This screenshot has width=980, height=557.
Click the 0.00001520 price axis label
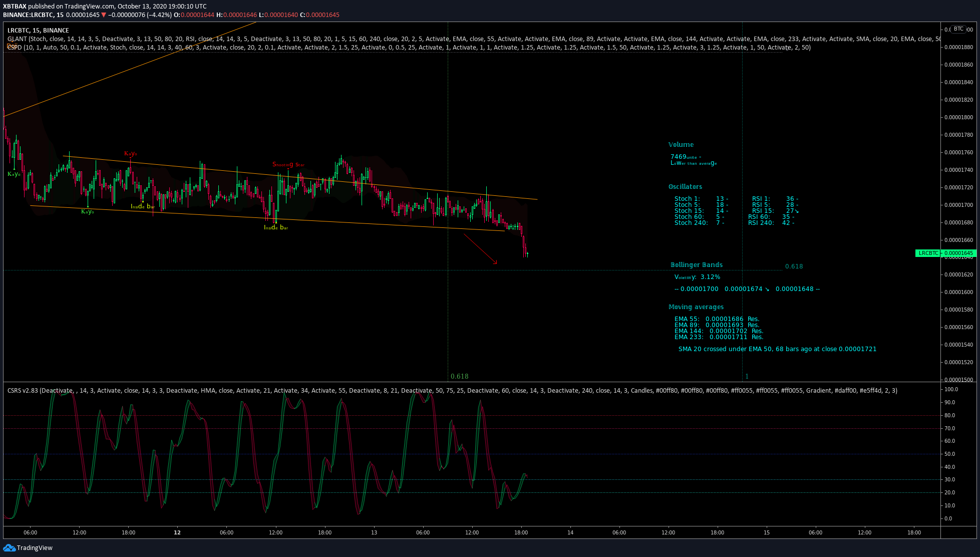tap(958, 362)
